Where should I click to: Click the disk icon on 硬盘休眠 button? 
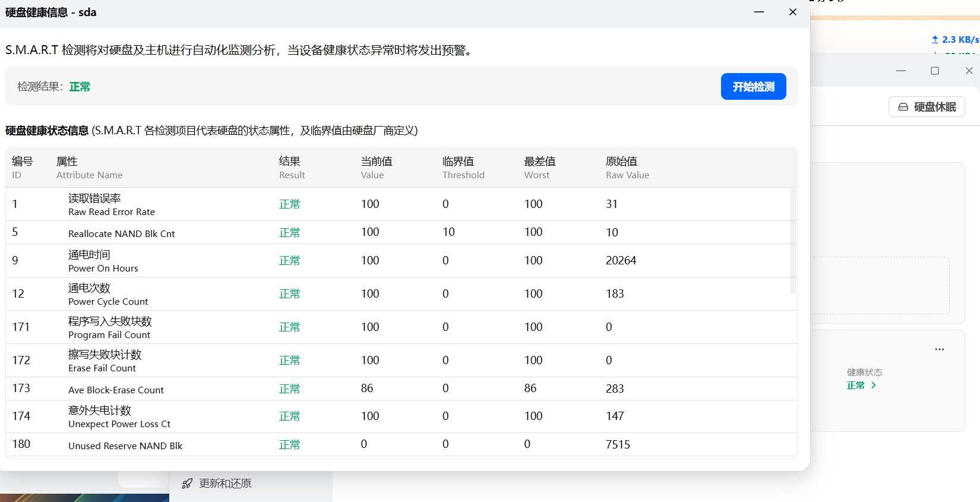(x=903, y=107)
